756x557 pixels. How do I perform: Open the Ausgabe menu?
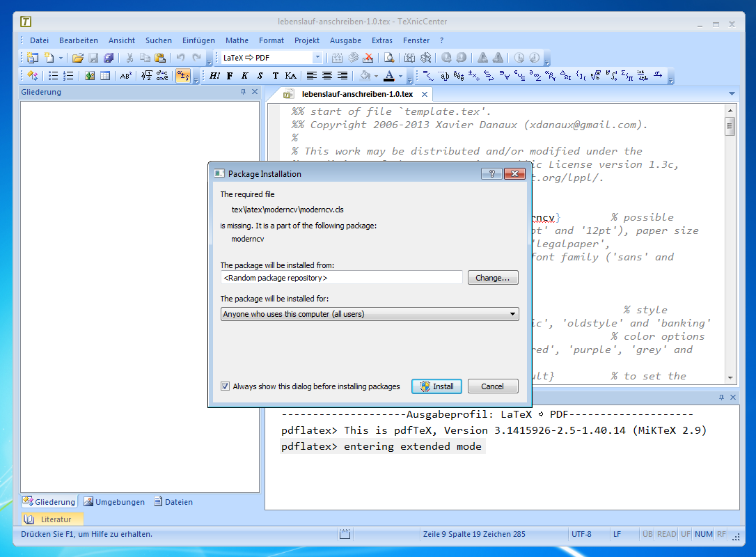345,40
